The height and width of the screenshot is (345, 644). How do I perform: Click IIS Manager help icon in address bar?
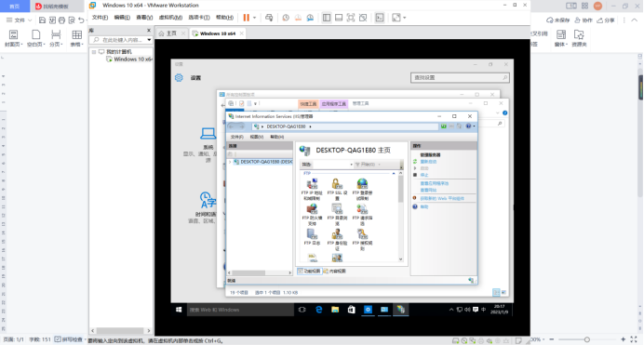468,126
